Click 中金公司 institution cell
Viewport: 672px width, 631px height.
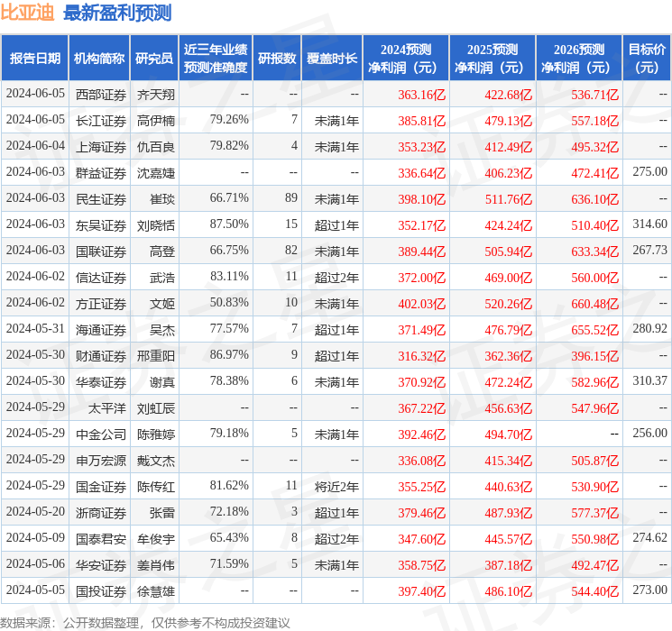click(101, 434)
